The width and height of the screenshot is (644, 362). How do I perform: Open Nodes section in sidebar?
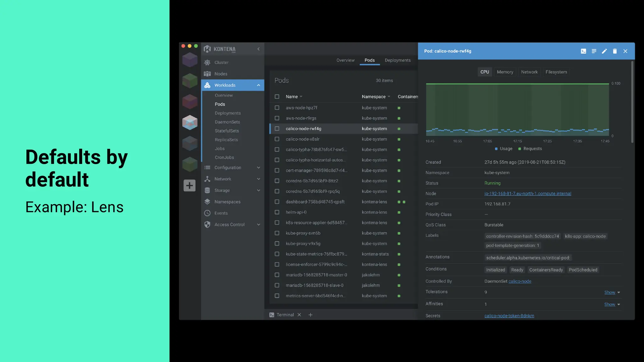(221, 74)
